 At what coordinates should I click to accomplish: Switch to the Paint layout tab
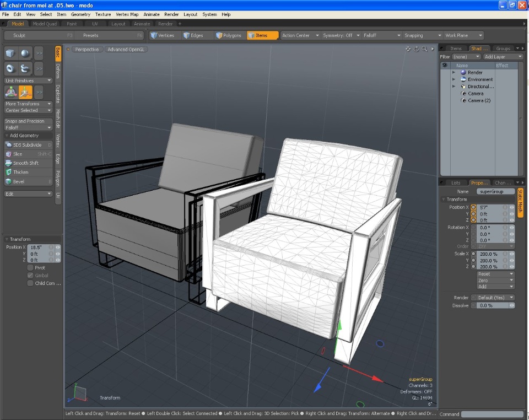[x=72, y=24]
